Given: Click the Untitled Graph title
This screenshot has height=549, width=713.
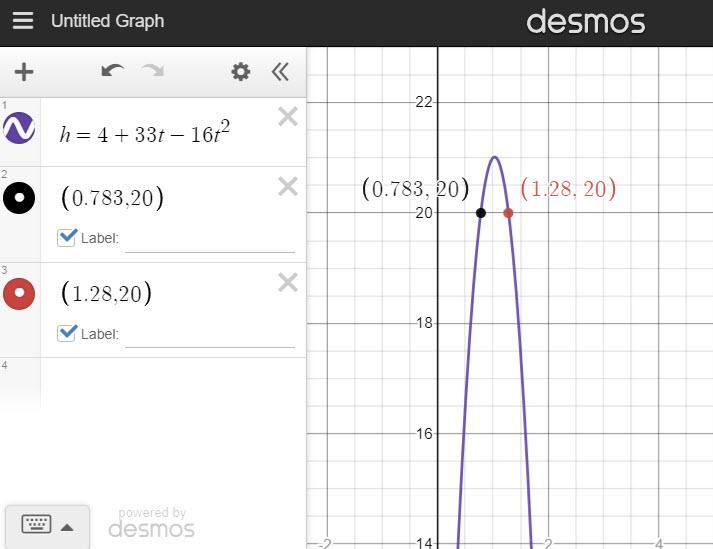Looking at the screenshot, I should pos(107,21).
